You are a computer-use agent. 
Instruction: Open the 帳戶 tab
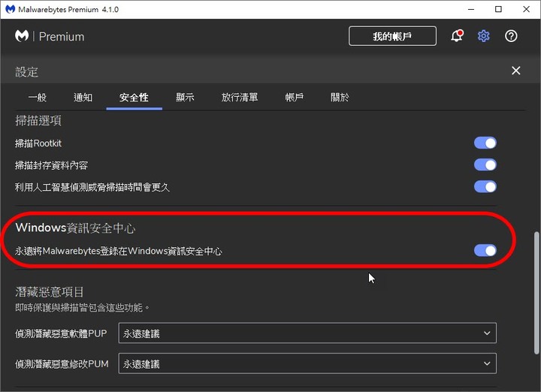click(x=294, y=98)
